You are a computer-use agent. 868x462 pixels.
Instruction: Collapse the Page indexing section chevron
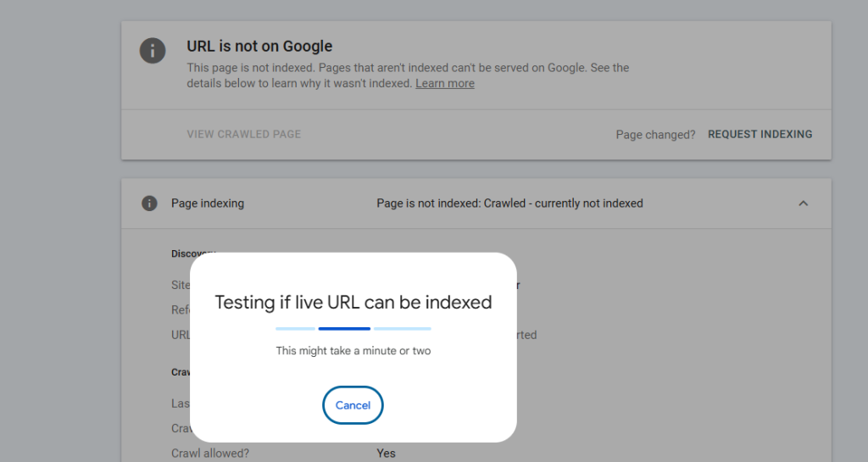click(x=804, y=203)
